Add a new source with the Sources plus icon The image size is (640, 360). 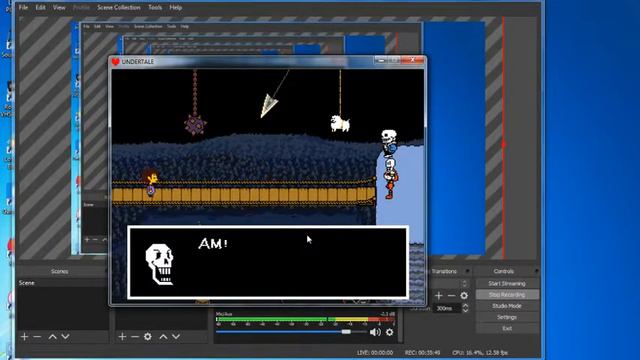coord(122,337)
